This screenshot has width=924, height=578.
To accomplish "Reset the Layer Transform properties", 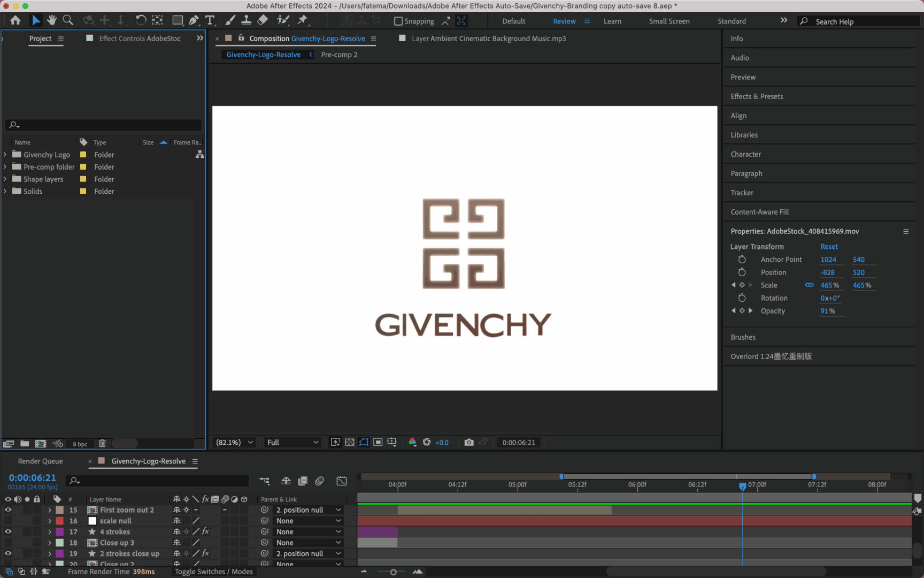I will click(x=829, y=247).
